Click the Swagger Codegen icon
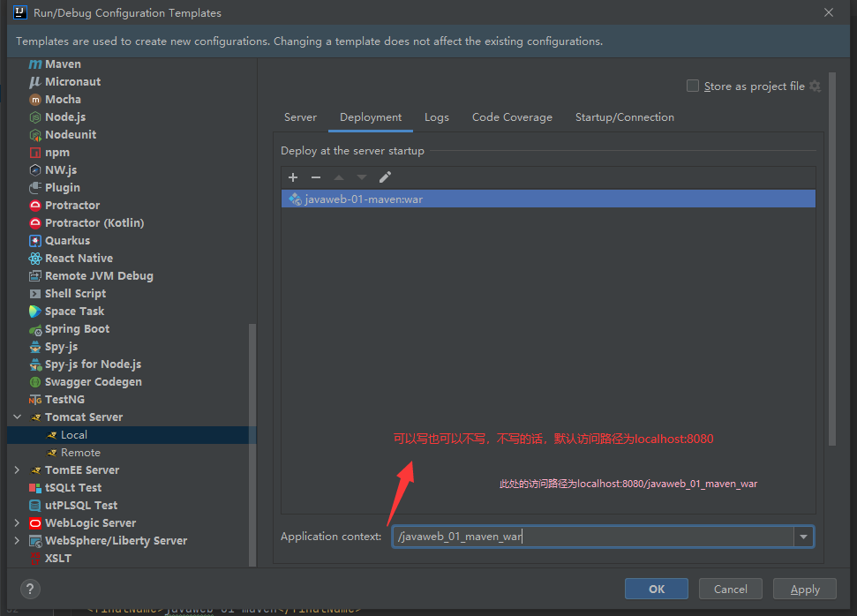This screenshot has width=857, height=616. [35, 382]
